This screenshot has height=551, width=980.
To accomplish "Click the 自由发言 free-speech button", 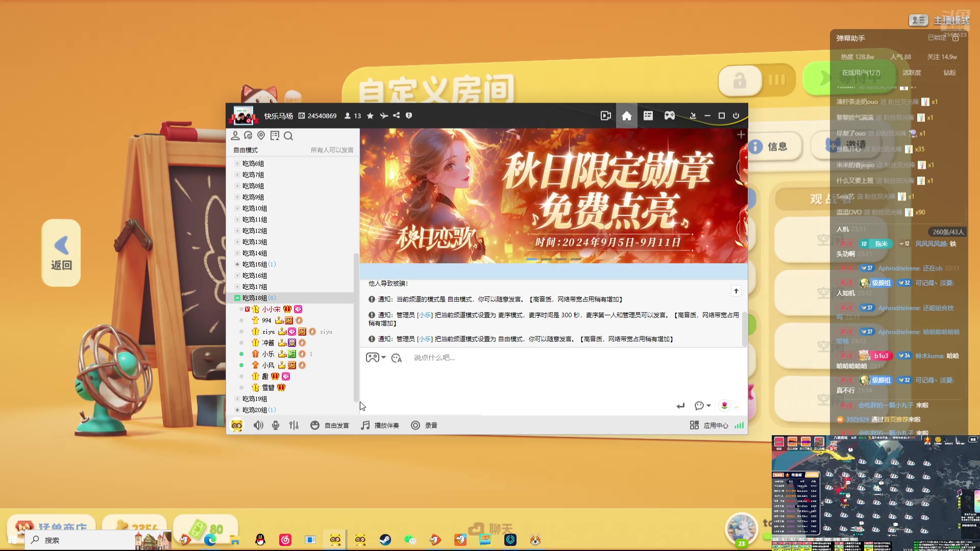I will pos(330,425).
